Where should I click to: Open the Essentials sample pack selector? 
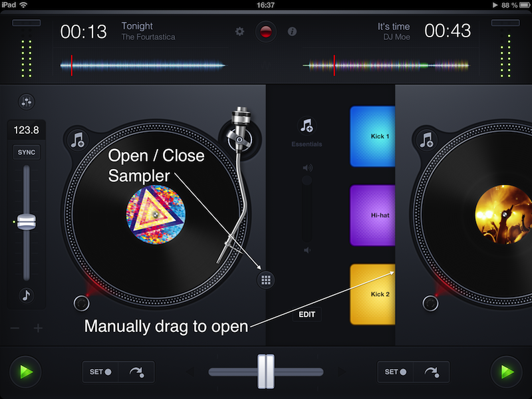click(x=307, y=126)
